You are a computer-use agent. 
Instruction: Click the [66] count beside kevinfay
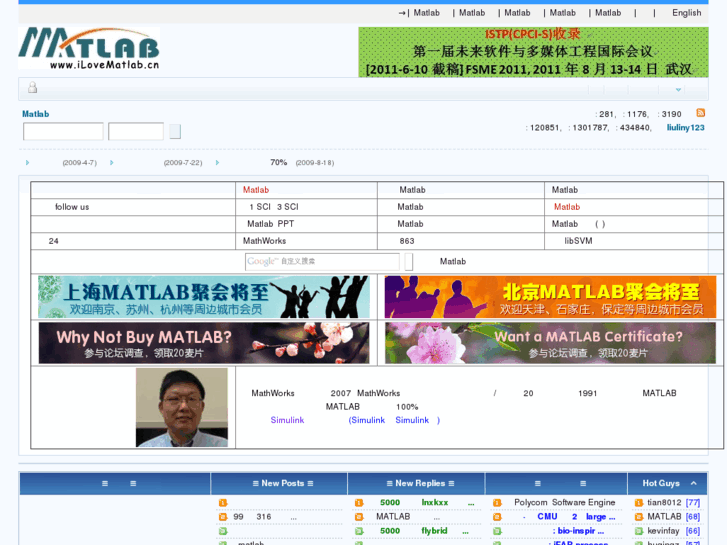693,531
